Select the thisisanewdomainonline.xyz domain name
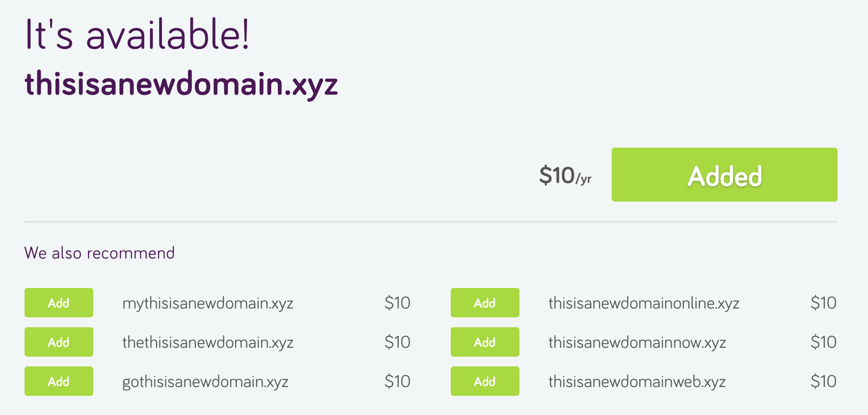 (x=645, y=303)
